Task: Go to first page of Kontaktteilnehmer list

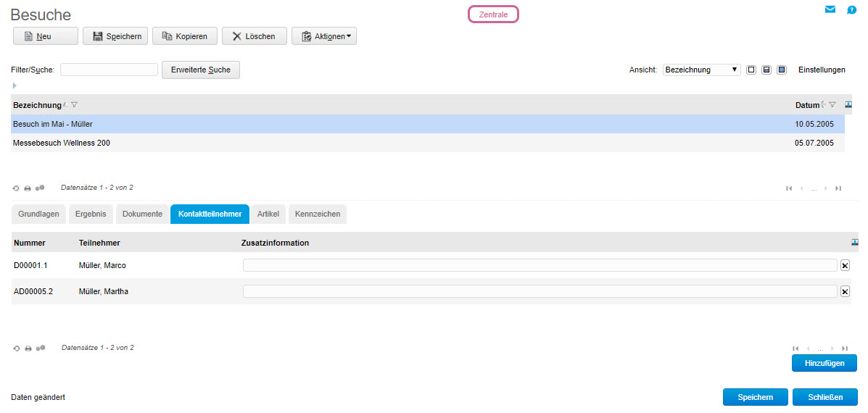Action: click(x=795, y=349)
